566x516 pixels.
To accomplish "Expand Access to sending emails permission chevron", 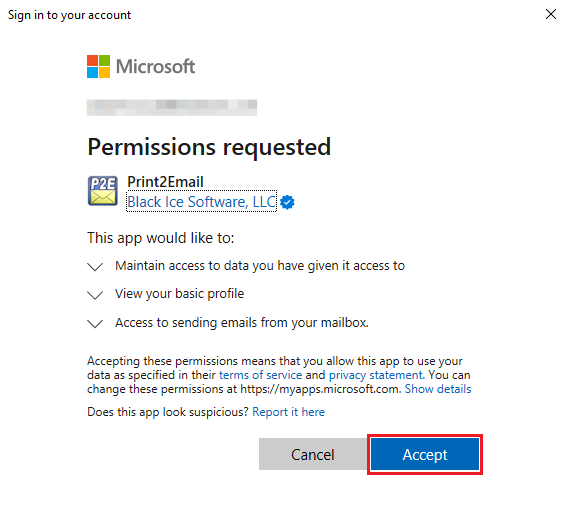I will [x=95, y=323].
